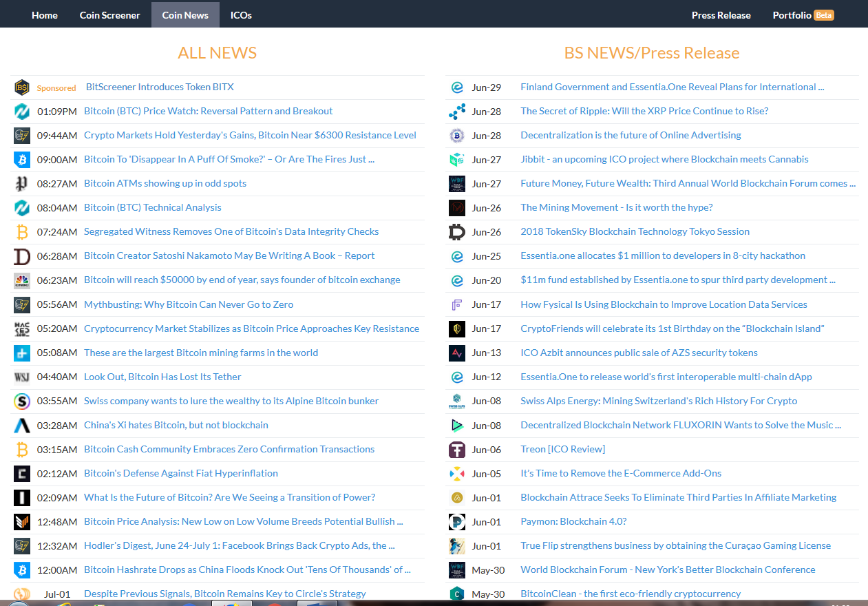Open 'Bitcoin Hashrate Drops as China Floods' story
The width and height of the screenshot is (868, 606).
pyautogui.click(x=247, y=570)
